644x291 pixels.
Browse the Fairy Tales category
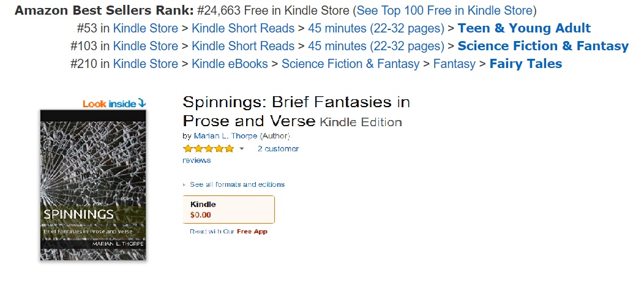tap(525, 64)
